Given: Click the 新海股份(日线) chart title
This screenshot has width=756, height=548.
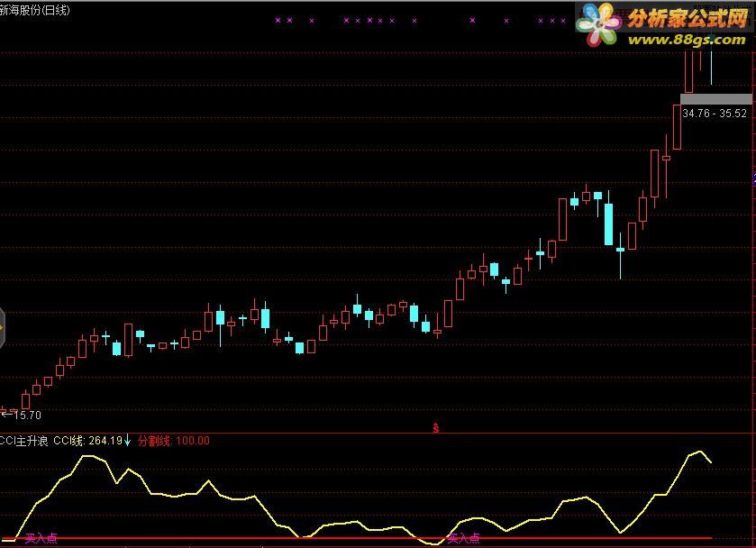Looking at the screenshot, I should (x=35, y=10).
